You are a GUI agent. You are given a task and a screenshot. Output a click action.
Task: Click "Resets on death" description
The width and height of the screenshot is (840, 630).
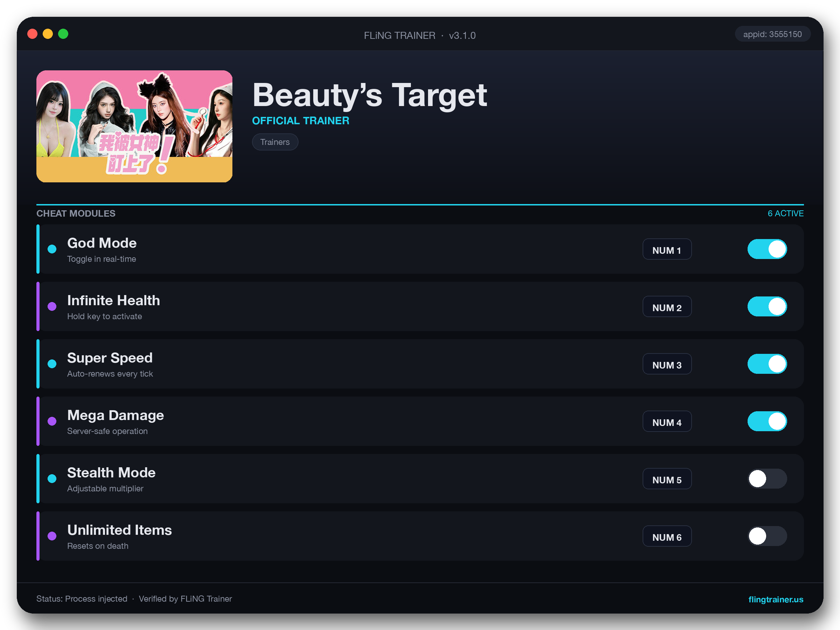[98, 546]
